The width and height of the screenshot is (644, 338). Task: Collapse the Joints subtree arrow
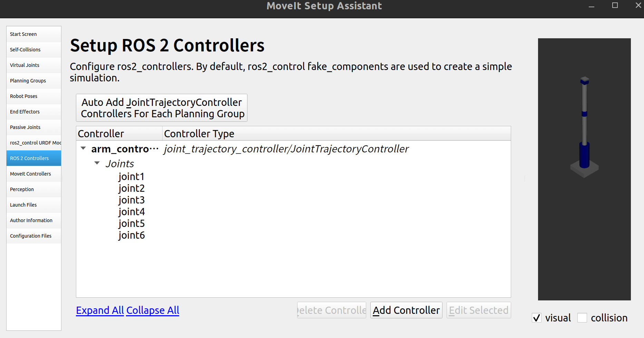pyautogui.click(x=97, y=163)
